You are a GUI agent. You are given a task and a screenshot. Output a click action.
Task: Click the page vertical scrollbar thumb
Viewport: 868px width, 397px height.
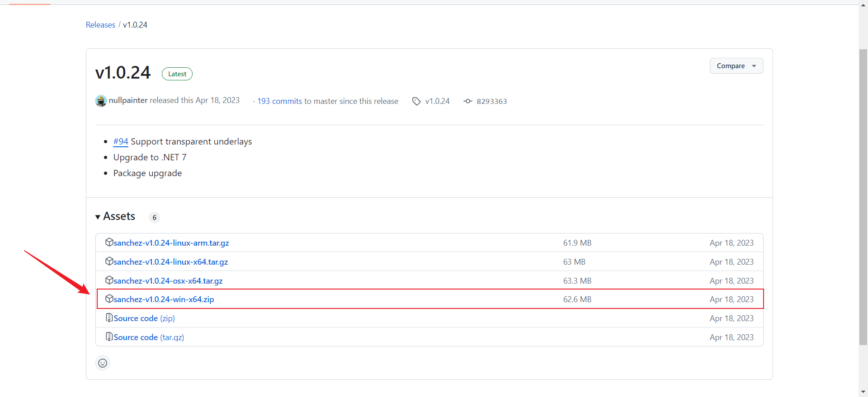click(x=863, y=196)
